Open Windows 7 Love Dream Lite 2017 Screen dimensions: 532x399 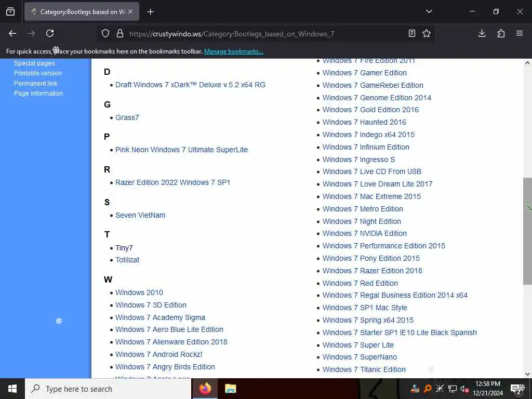pyautogui.click(x=377, y=184)
